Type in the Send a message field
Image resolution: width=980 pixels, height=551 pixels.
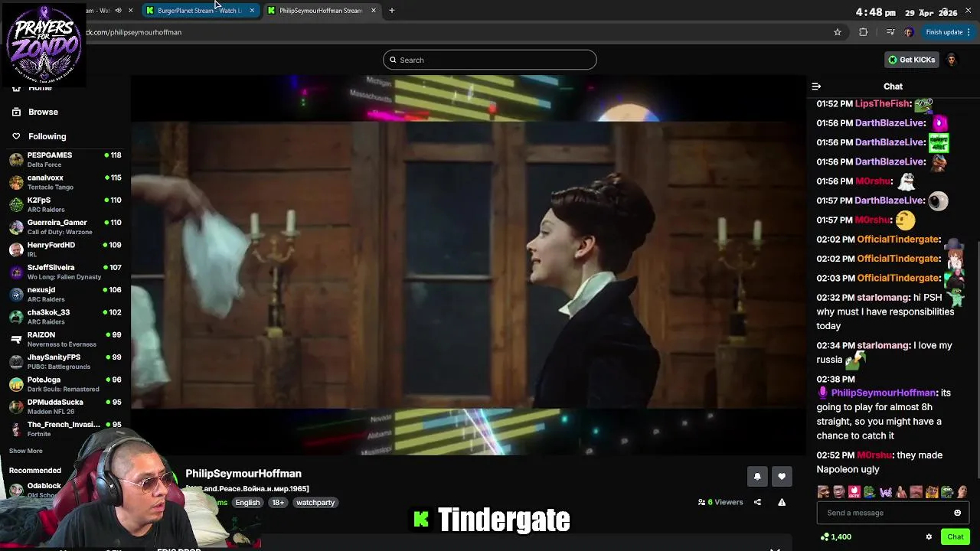[884, 513]
